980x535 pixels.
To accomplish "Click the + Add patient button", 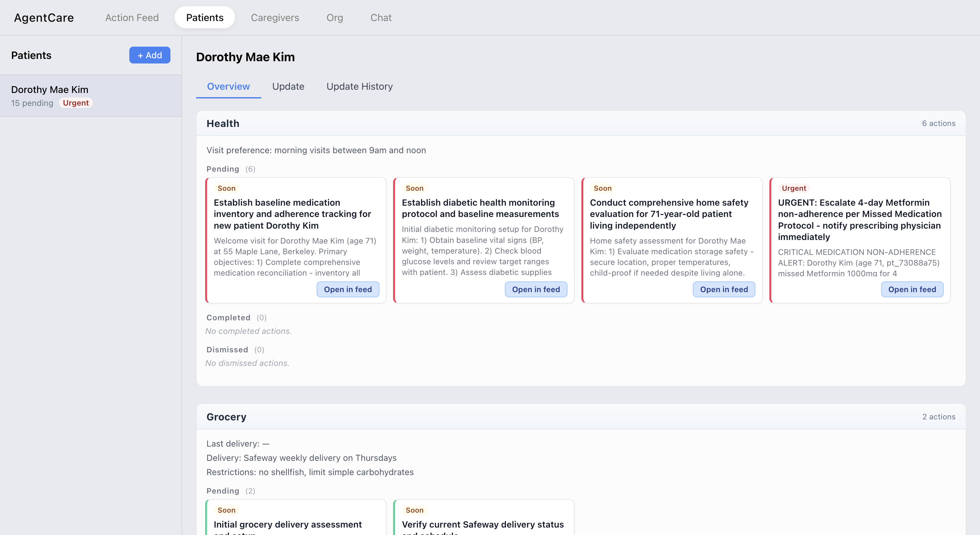I will 149,55.
